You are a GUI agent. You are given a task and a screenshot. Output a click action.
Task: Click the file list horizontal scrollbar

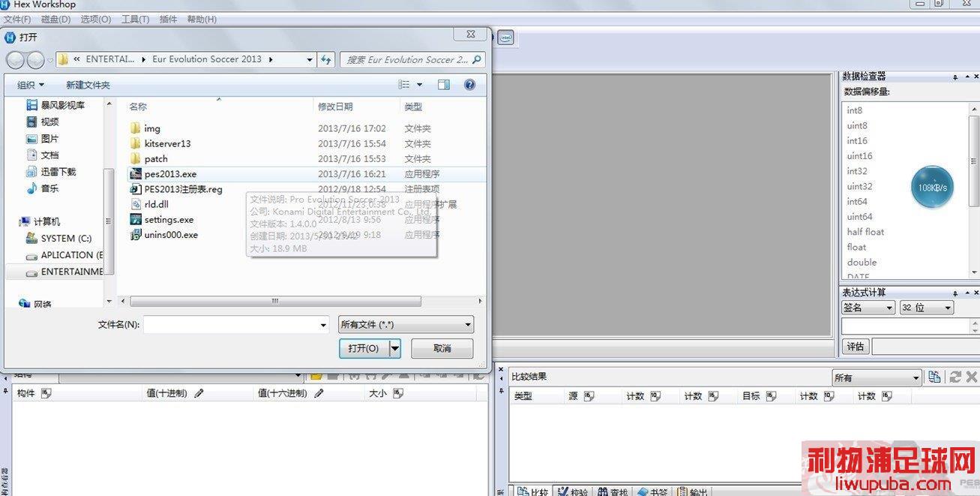(x=275, y=301)
